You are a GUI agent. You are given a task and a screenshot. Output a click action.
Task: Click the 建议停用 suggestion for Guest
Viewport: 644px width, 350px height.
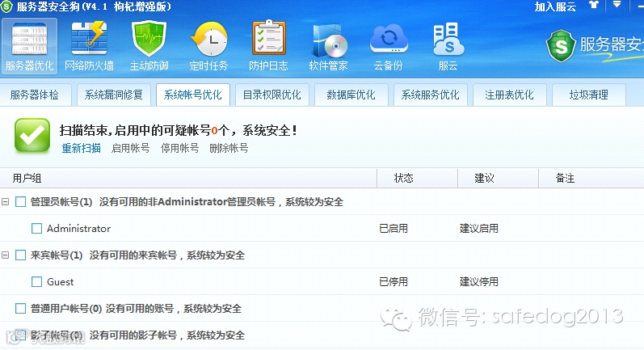[x=478, y=282]
